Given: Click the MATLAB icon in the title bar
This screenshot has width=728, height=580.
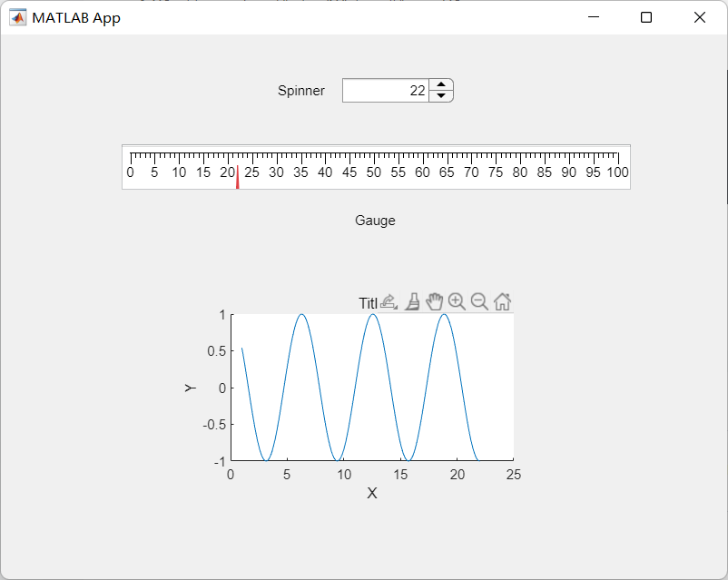Looking at the screenshot, I should [17, 17].
